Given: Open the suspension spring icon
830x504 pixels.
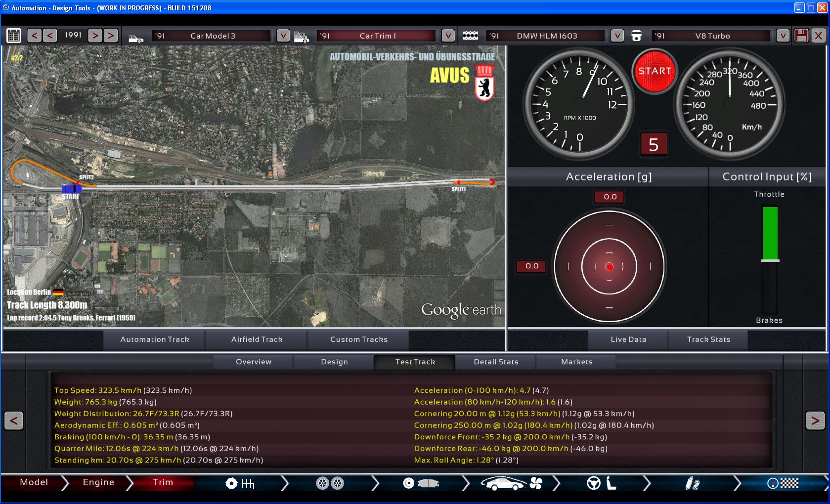Looking at the screenshot, I should tap(692, 483).
